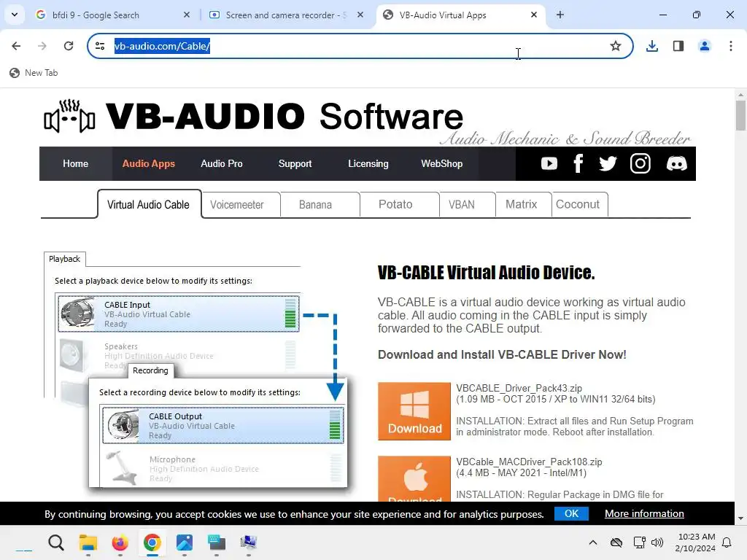This screenshot has width=747, height=560.
Task: Click the address bar URL field
Action: point(360,46)
